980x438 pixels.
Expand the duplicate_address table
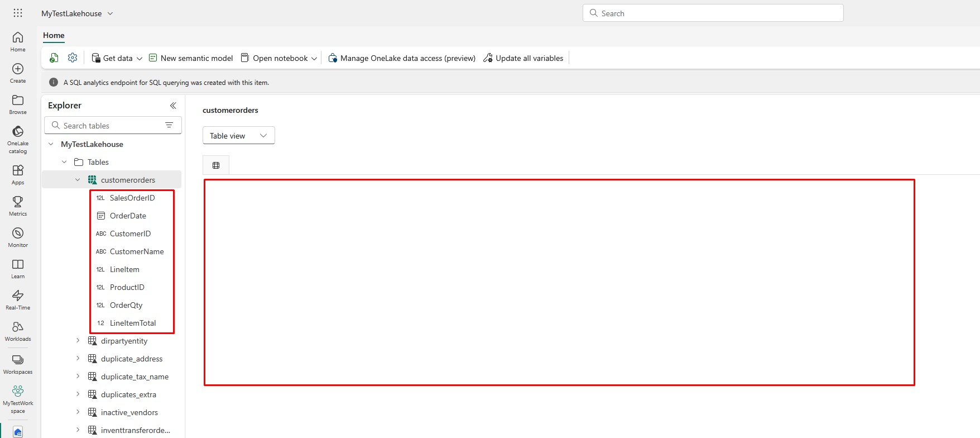coord(78,359)
